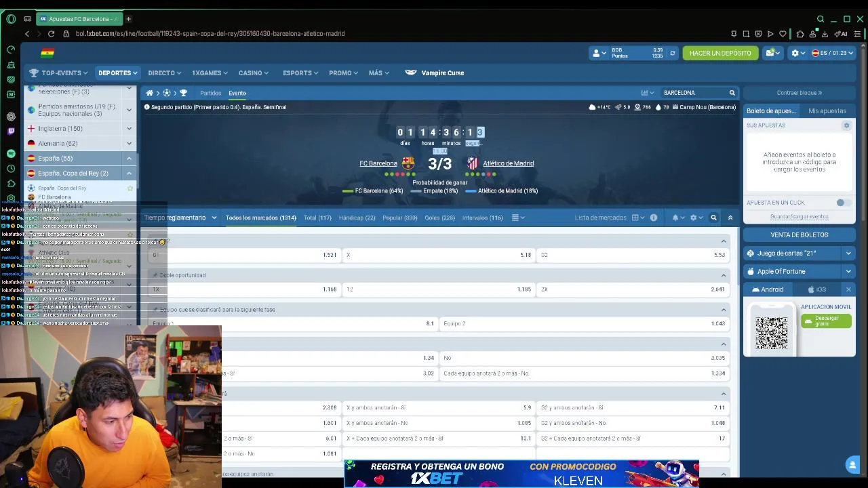Expand the Alemania (62) league list
The height and width of the screenshot is (488, 868).
(x=129, y=143)
